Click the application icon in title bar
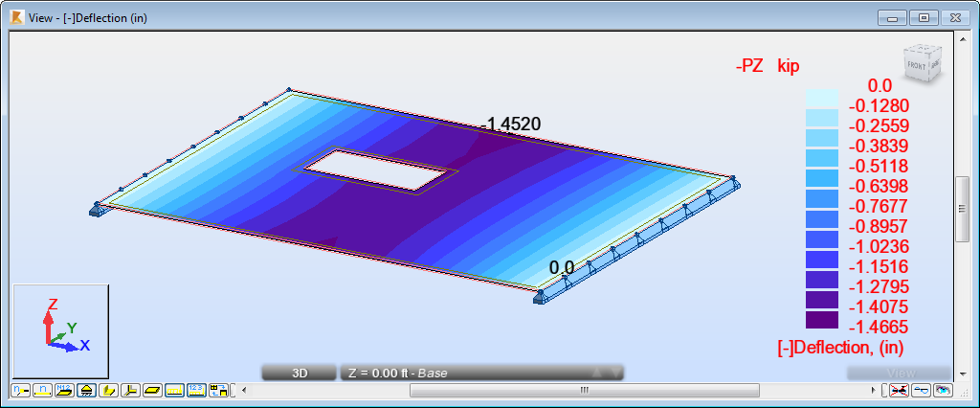The width and height of the screenshot is (980, 408). (x=17, y=17)
